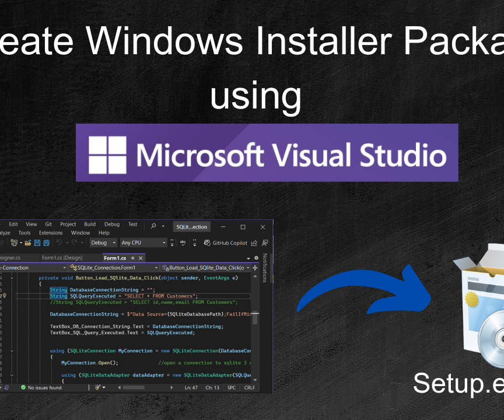The image size is (504, 420).
Task: Click the SQLit...ection solution name button
Action: coord(191,227)
